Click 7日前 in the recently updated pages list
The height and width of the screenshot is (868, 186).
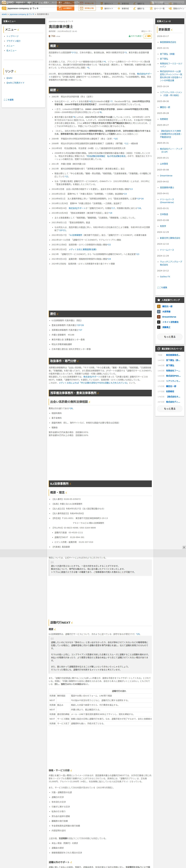point(160,355)
